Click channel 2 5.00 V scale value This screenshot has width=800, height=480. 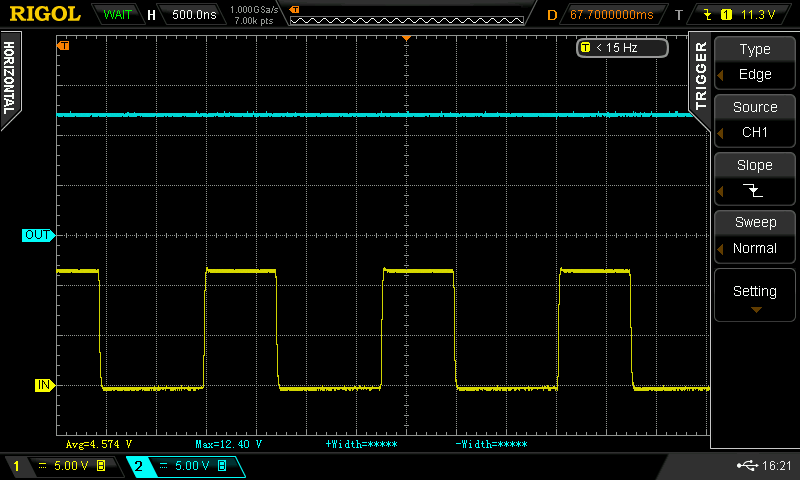[192, 466]
